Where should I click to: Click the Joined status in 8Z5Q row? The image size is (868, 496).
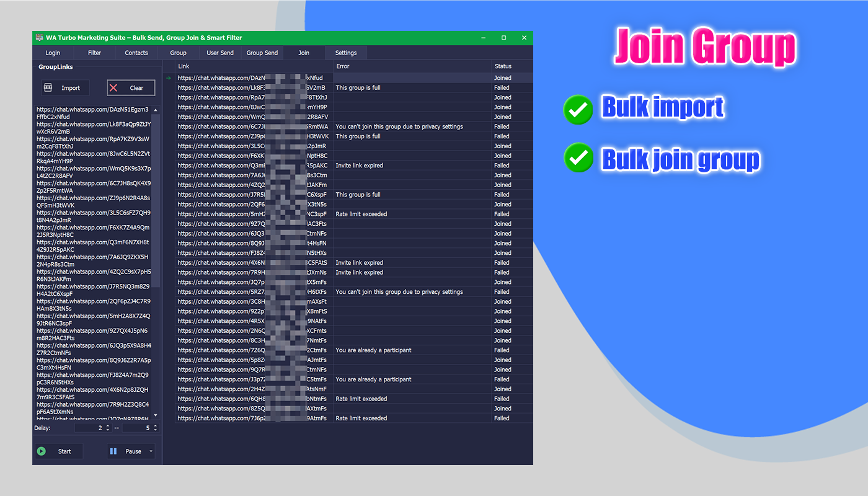point(503,409)
